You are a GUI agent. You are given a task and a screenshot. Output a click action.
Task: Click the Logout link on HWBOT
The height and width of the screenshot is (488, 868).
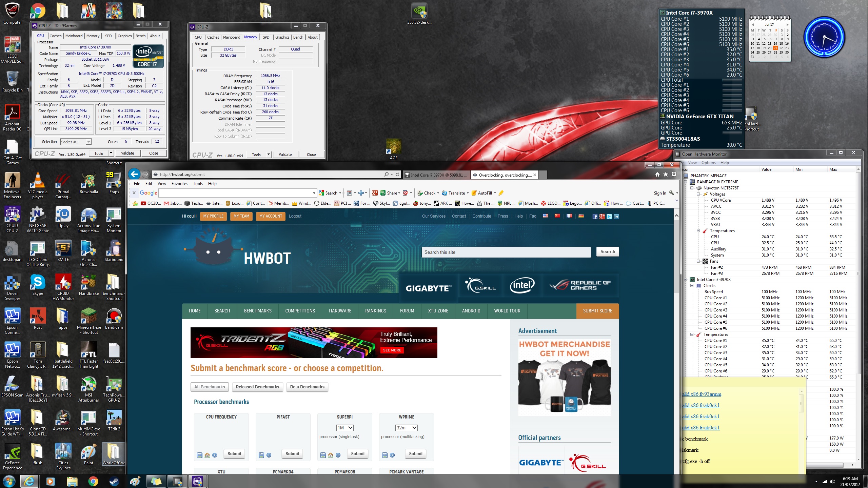tap(295, 216)
